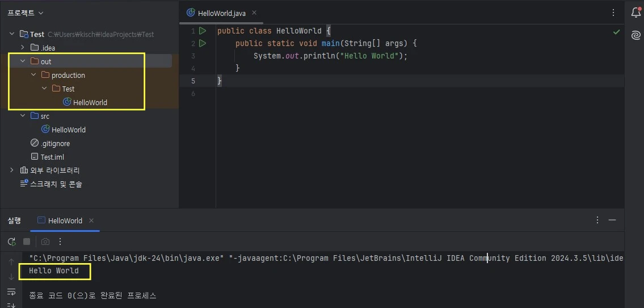Hide the Run tool window
Viewport: 644px width, 308px height.
coord(612,220)
